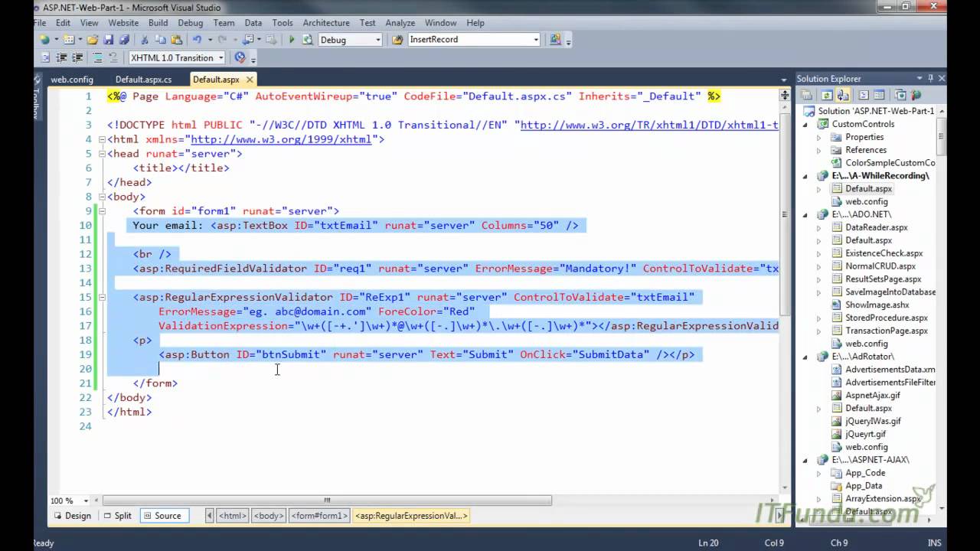Select DataReader.aspx in Solution Explorer
This screenshot has width=980, height=551.
coord(876,227)
